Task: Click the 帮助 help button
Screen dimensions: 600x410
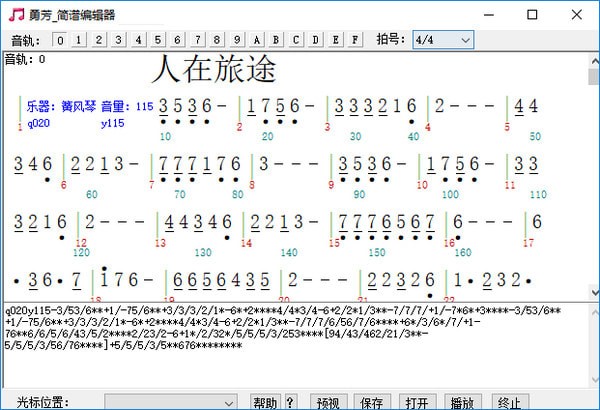Action: (x=265, y=402)
